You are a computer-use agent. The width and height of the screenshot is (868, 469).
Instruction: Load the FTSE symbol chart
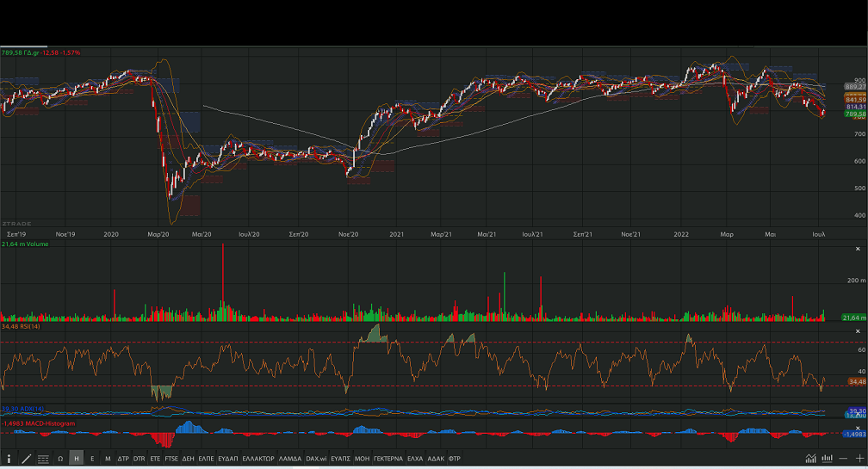coord(171,459)
